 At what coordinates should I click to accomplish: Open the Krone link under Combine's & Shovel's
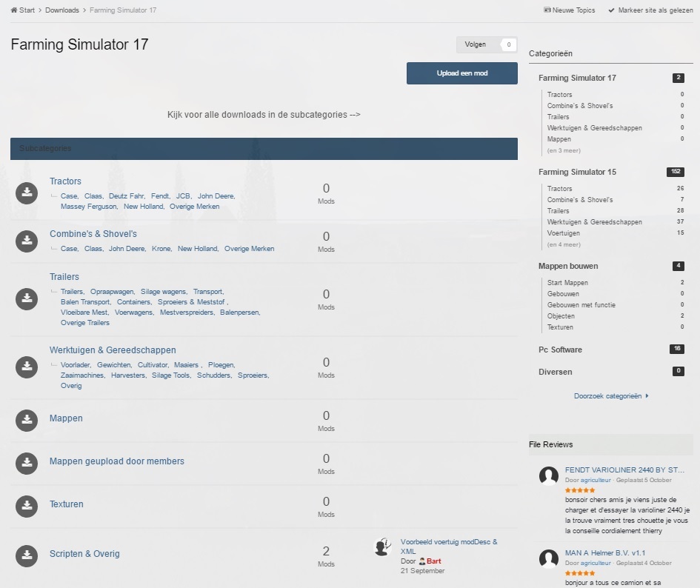(161, 249)
